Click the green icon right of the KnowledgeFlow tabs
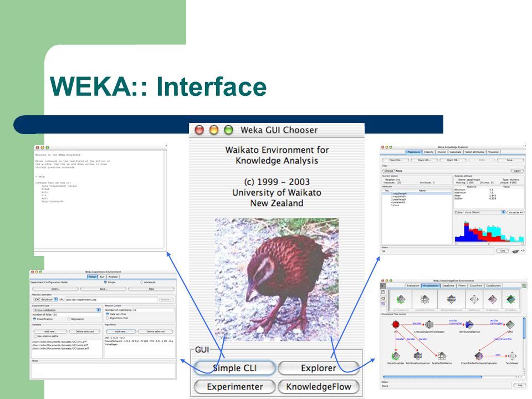532x399 pixels. pos(524,286)
